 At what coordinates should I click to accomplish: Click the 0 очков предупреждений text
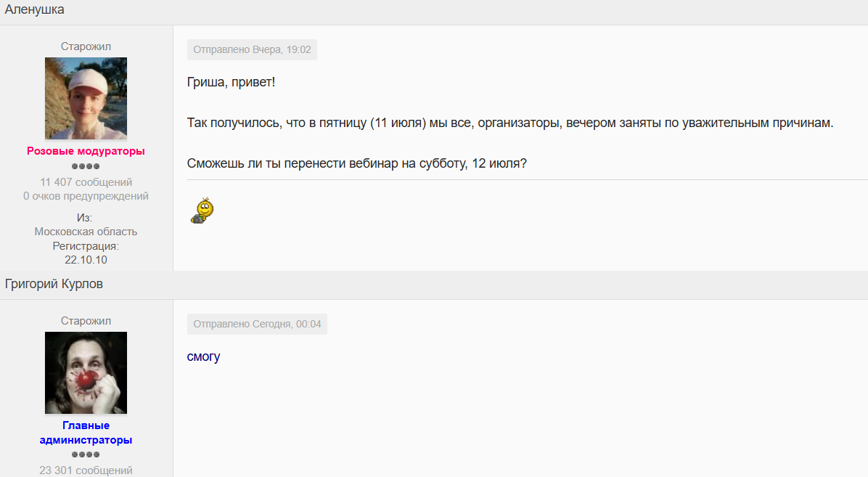point(86,196)
